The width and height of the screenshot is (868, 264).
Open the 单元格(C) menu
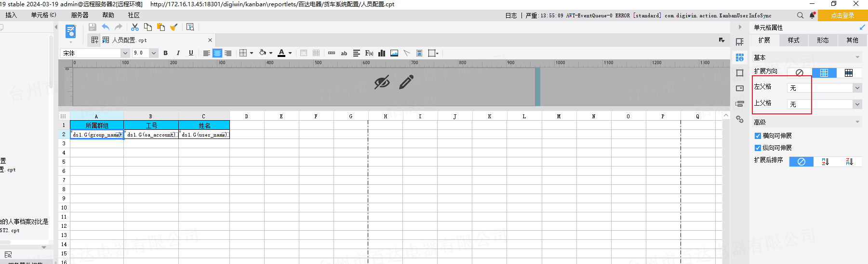44,15
